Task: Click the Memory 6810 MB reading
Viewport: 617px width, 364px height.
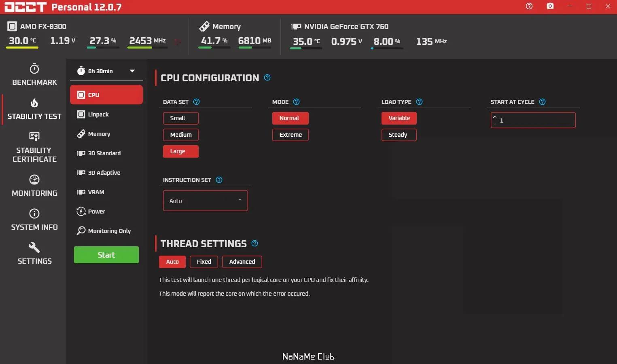Action: click(x=254, y=41)
